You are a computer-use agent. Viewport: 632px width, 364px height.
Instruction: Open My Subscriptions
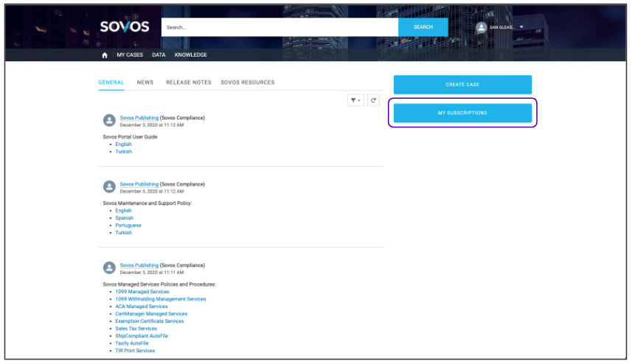(x=462, y=113)
